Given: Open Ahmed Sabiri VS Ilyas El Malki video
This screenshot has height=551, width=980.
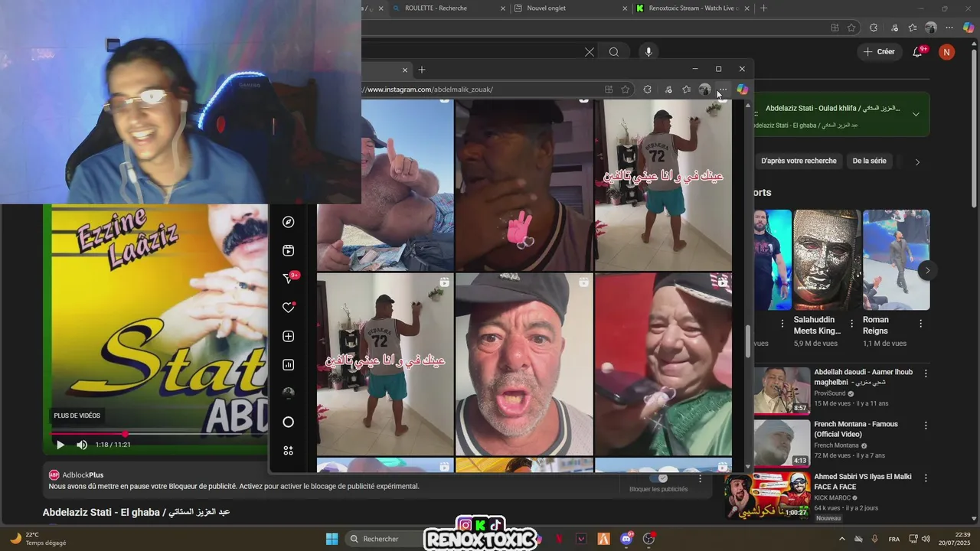Looking at the screenshot, I should 862,481.
